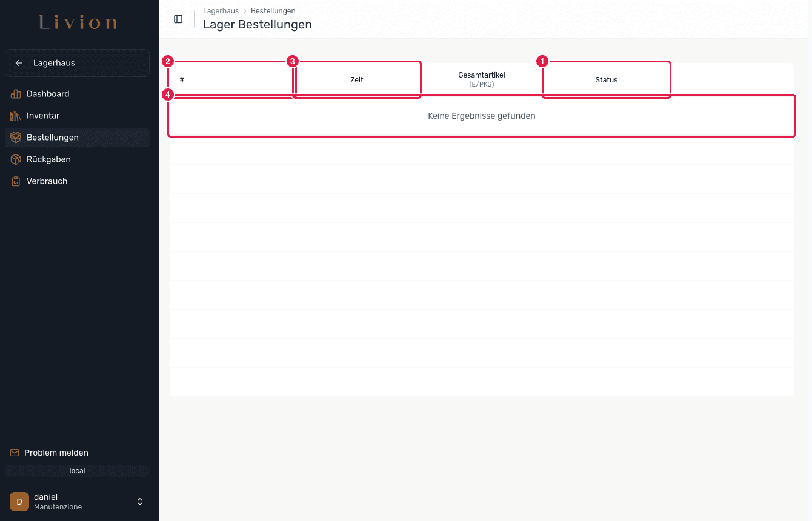
Task: Click the Dashboard chart icon
Action: (16, 94)
